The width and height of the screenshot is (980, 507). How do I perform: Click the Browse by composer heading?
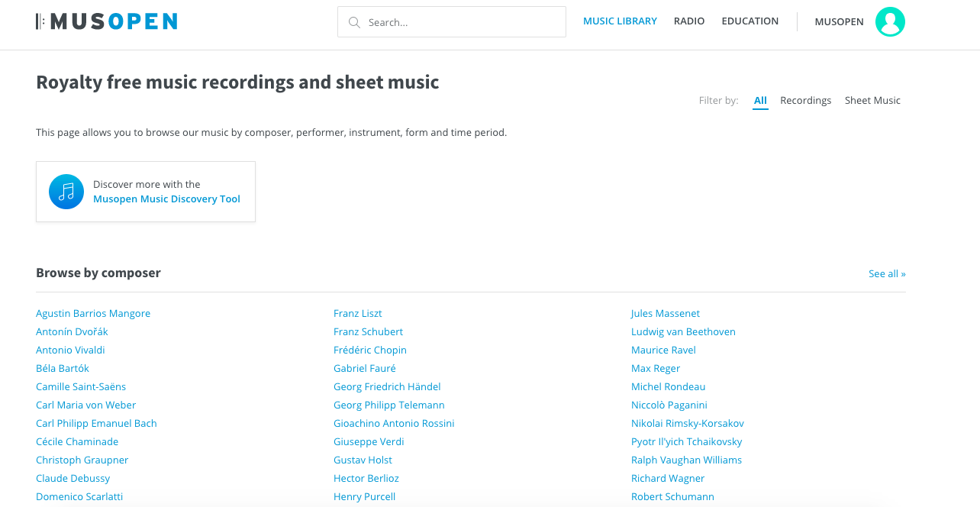coord(98,273)
